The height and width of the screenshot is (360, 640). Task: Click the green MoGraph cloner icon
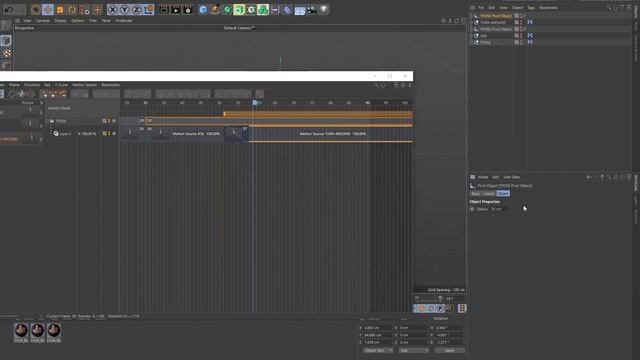(263, 9)
